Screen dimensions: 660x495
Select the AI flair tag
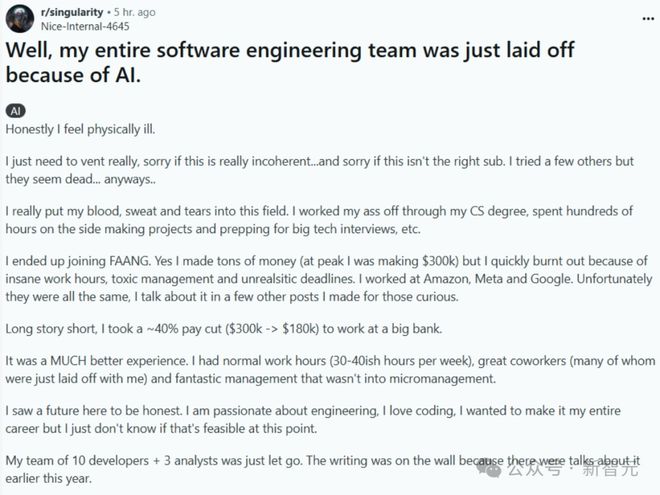coord(16,112)
